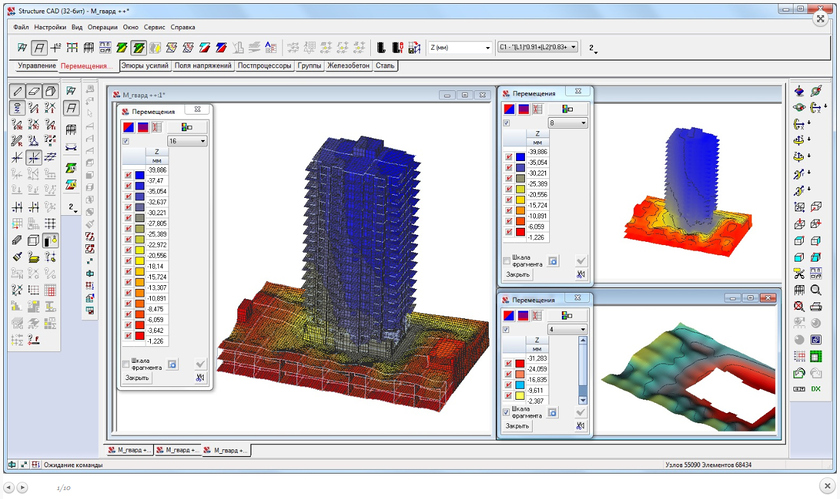The image size is (840, 499).
Task: Select the pencil tool in left toolbar
Action: tap(17, 91)
